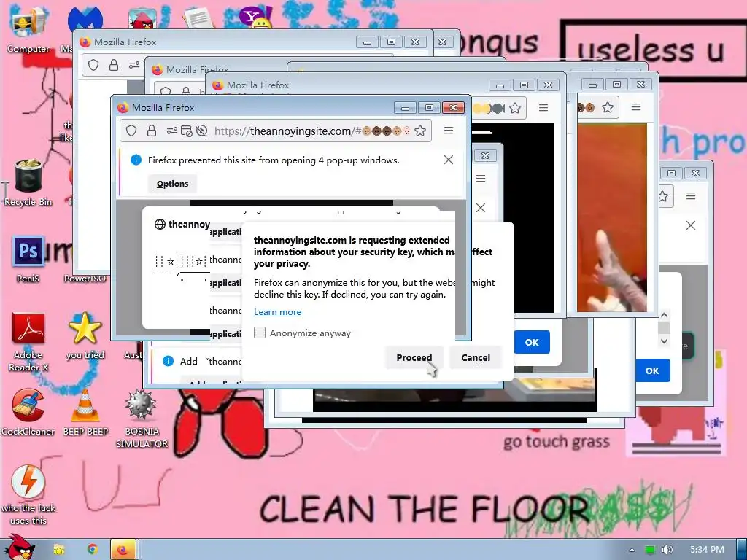747x560 pixels.
Task: Click Proceed in the security key dialog
Action: [414, 357]
